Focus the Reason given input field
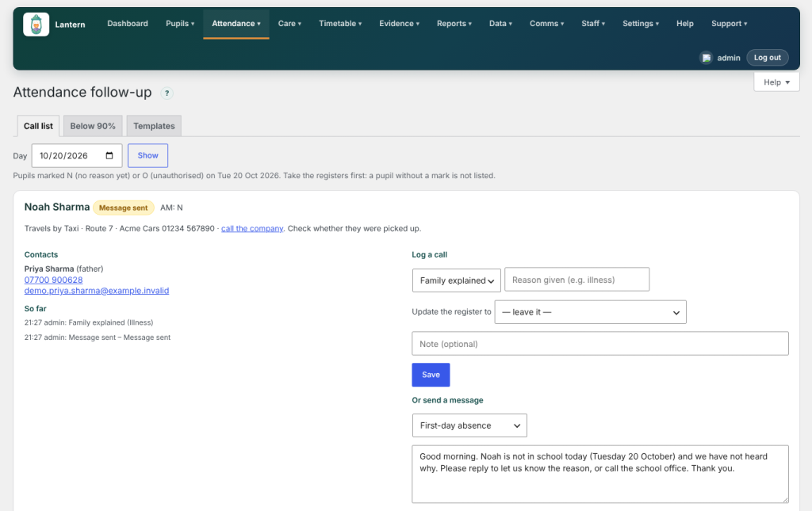The image size is (812, 511). (577, 280)
